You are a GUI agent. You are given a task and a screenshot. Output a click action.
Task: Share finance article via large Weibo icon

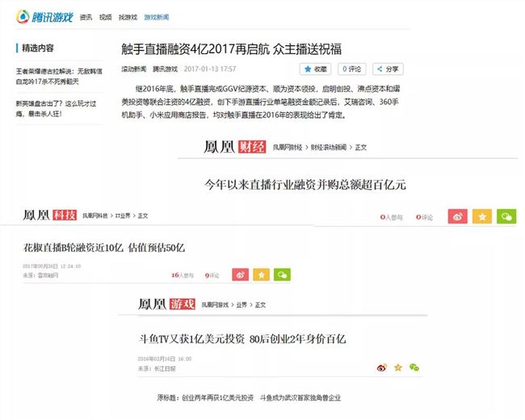(x=458, y=216)
